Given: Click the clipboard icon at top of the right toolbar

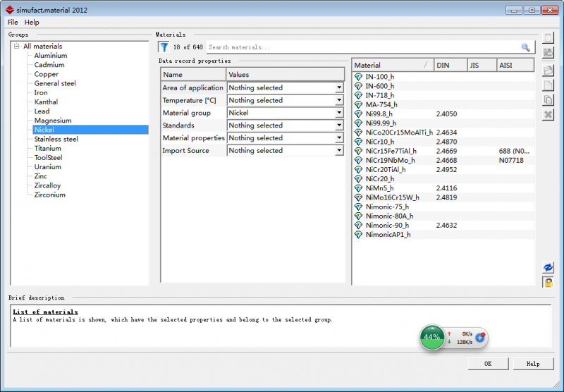Looking at the screenshot, I should click(548, 37).
